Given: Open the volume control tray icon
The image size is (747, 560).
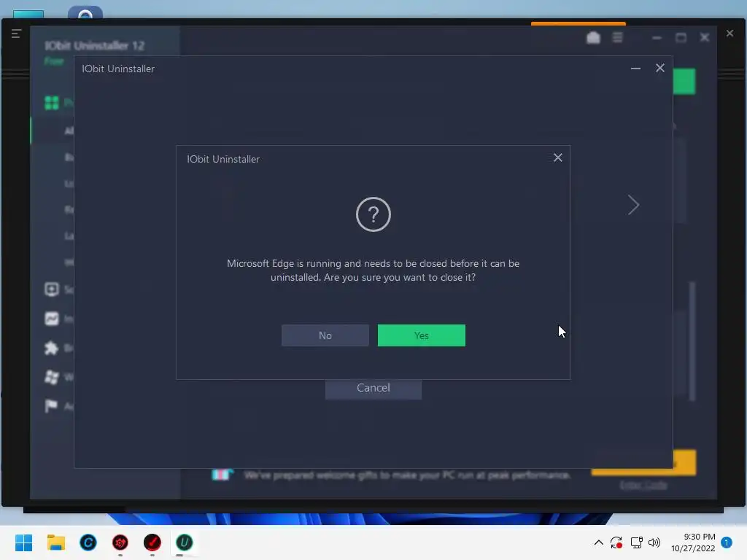Looking at the screenshot, I should click(654, 542).
